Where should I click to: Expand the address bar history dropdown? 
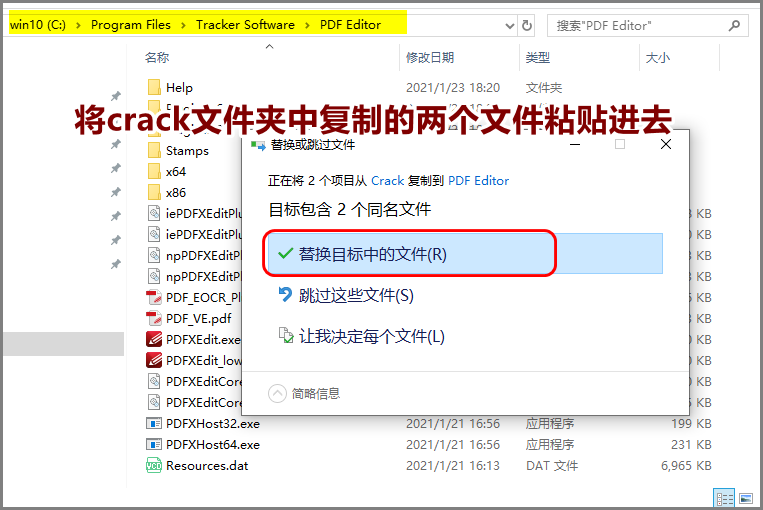(x=509, y=26)
